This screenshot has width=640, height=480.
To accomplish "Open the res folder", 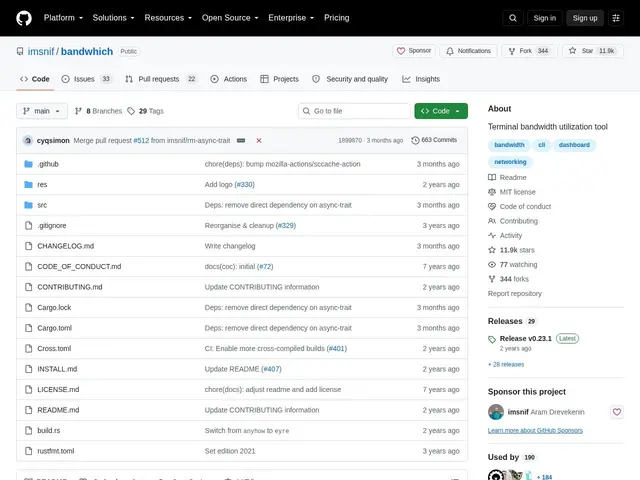I will coord(42,184).
